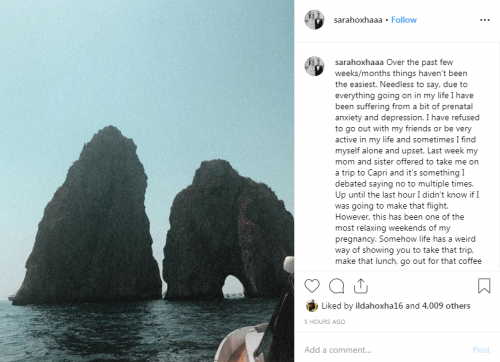Open comments via the speech bubble icon
The image size is (500, 362).
pyautogui.click(x=336, y=286)
